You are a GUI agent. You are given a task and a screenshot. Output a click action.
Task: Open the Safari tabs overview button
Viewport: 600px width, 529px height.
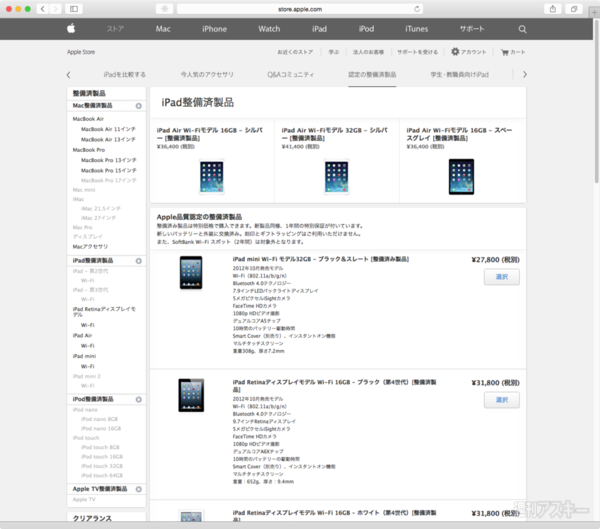574,9
